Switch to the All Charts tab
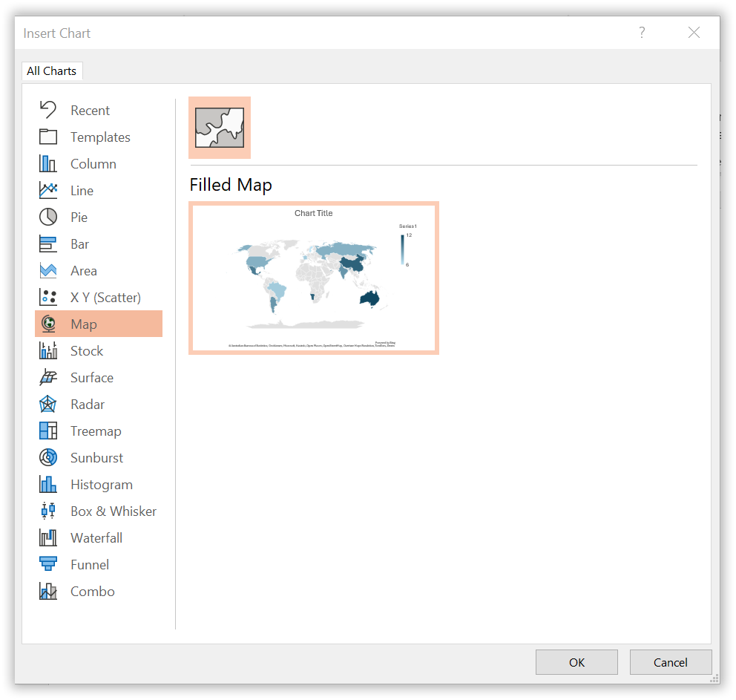 (x=51, y=71)
